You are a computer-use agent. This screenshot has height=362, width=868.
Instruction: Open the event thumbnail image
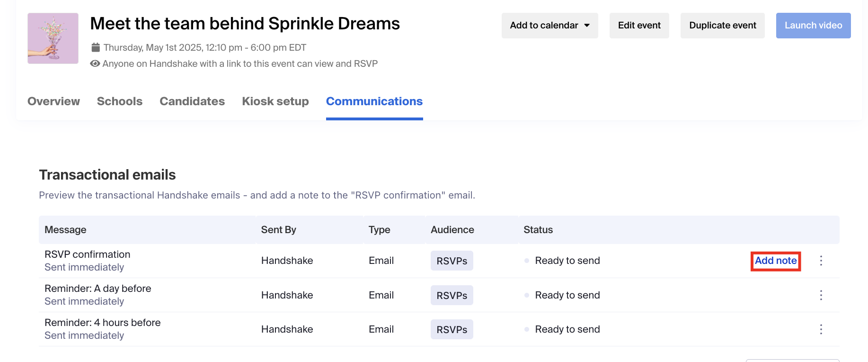point(53,38)
